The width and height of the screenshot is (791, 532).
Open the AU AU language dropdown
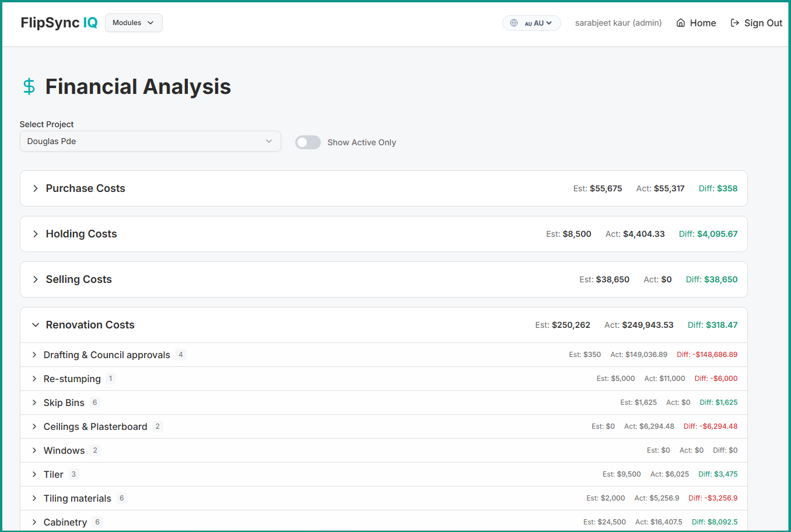tap(531, 23)
